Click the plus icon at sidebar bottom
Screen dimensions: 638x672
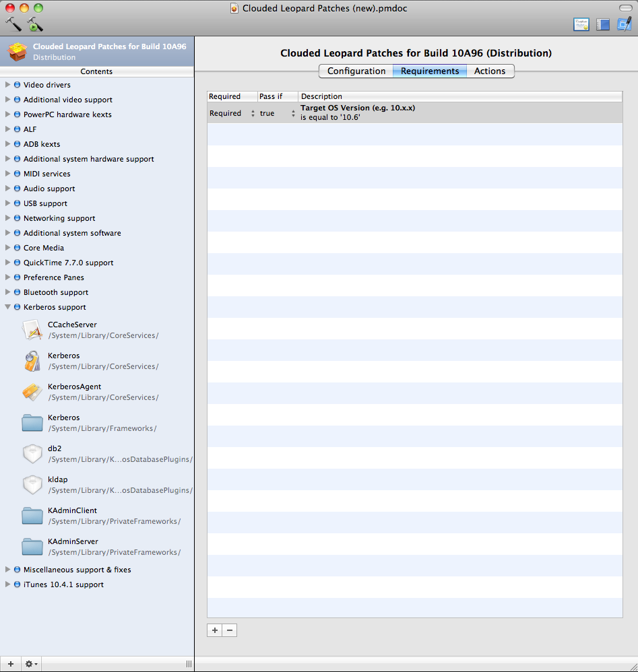[x=11, y=664]
